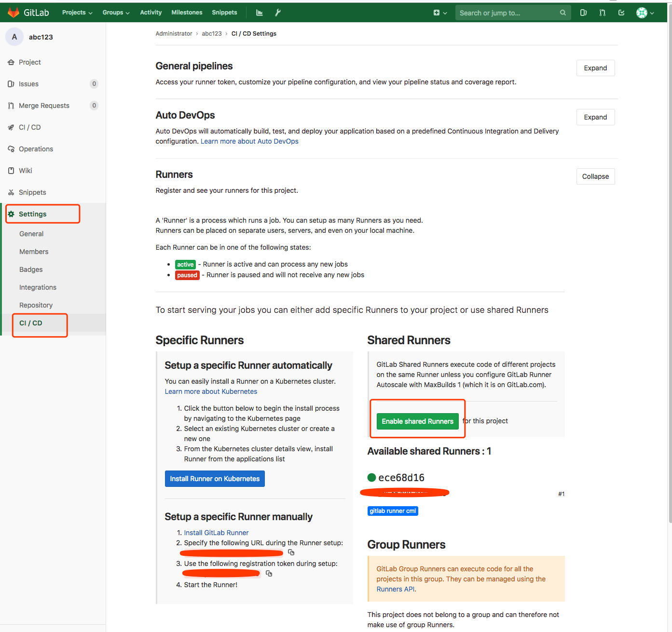
Task: Switch to the Integrations settings section
Action: tap(38, 287)
